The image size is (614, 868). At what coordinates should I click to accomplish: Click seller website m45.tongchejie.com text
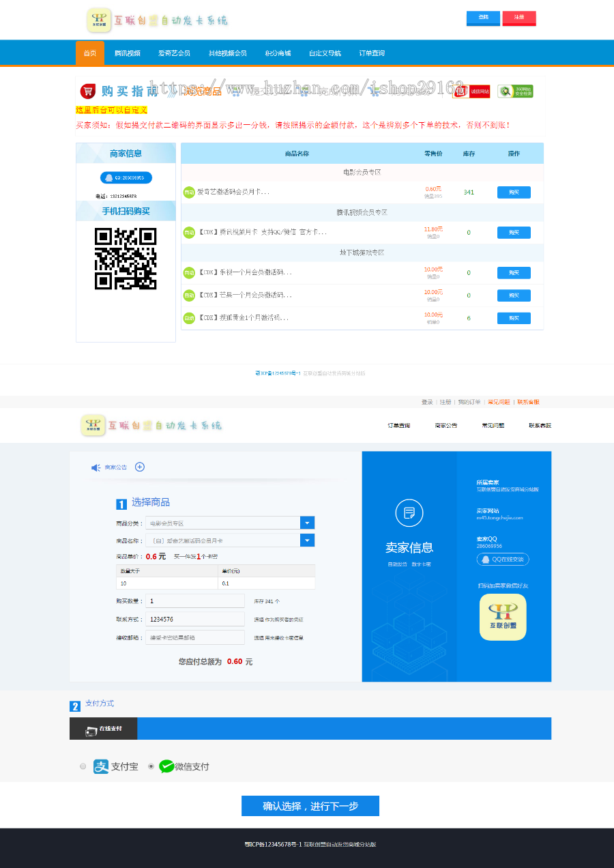click(x=499, y=518)
